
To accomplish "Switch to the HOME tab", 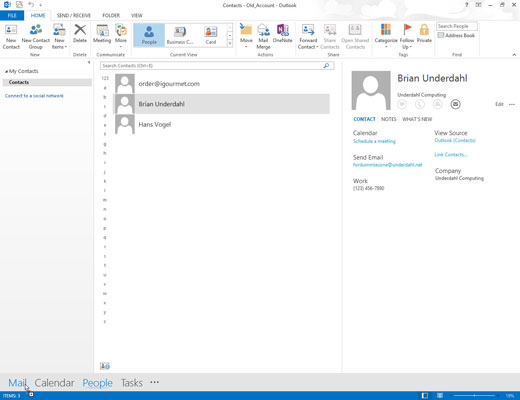I will point(38,15).
